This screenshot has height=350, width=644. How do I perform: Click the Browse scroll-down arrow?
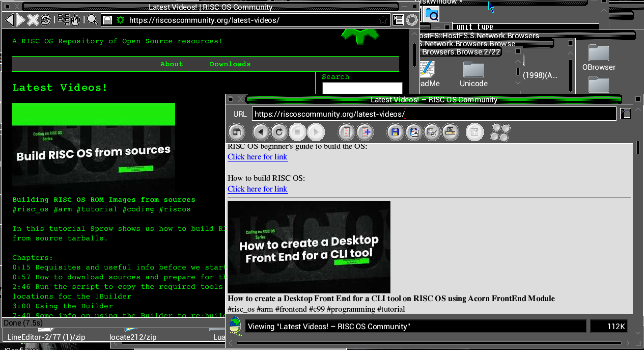point(638,333)
